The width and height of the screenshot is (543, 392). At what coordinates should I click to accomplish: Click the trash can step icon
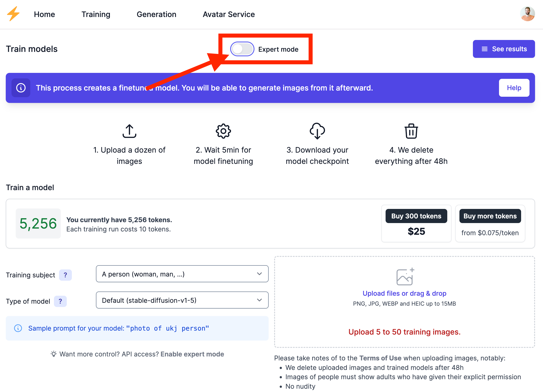coord(411,131)
